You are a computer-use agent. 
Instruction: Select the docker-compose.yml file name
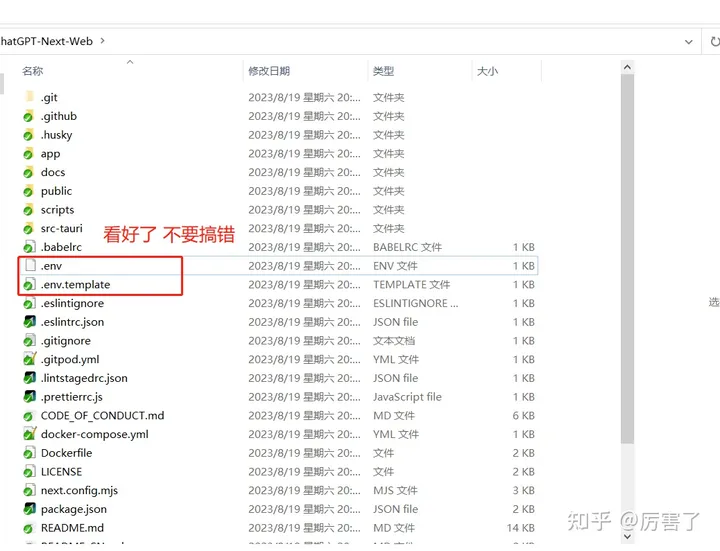[x=95, y=434]
